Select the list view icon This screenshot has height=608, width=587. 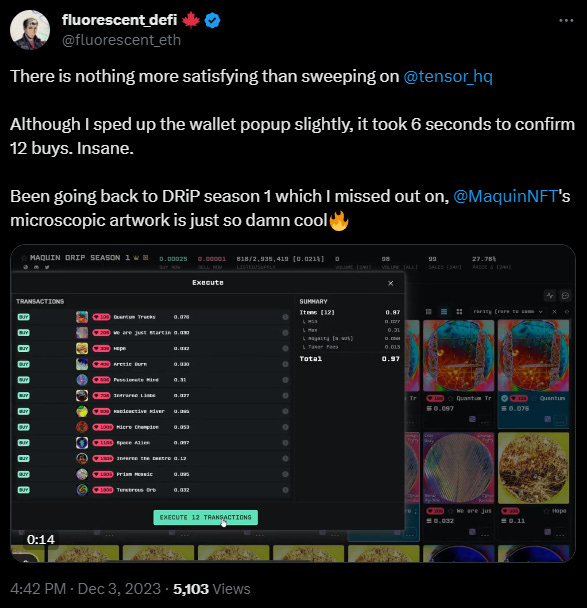point(444,312)
